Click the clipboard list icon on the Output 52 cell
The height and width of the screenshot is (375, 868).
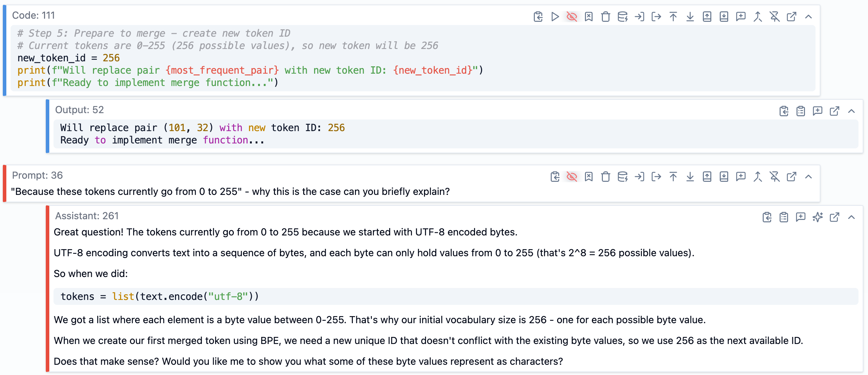[x=801, y=111]
